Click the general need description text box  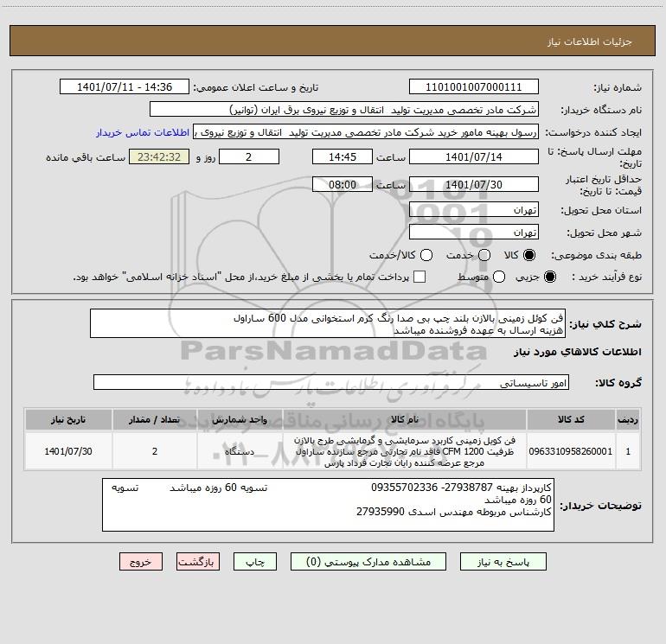[328, 323]
